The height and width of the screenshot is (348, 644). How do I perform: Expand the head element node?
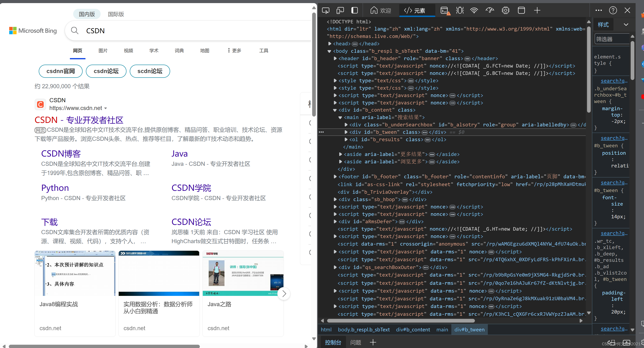tap(330, 44)
